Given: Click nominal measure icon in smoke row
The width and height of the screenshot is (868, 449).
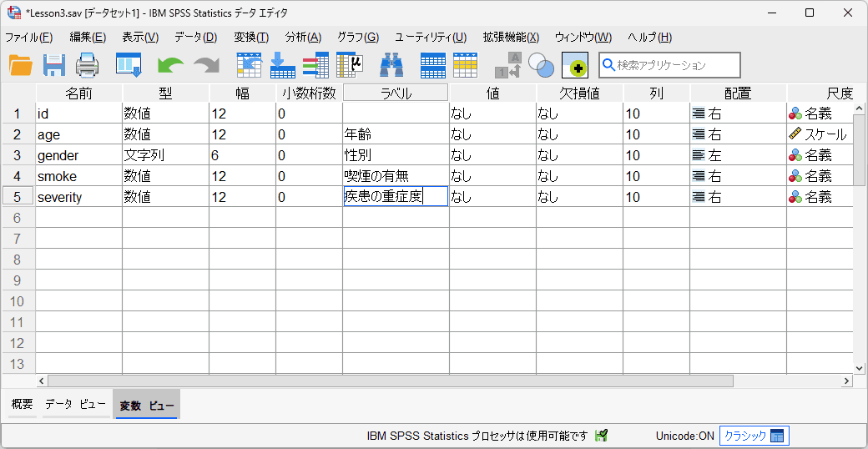Looking at the screenshot, I should [795, 176].
